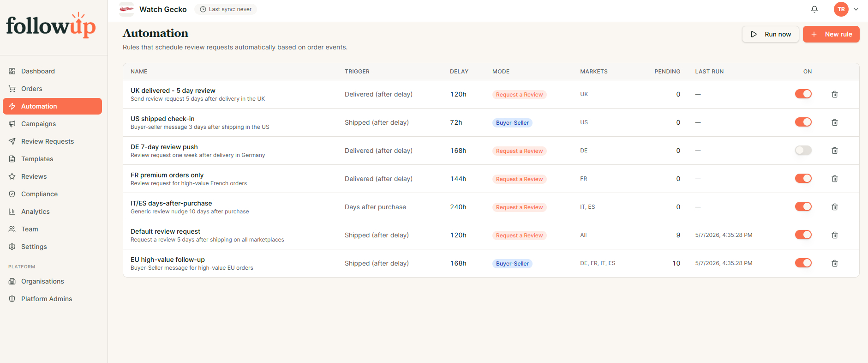Delete the Default review request rule
The width and height of the screenshot is (868, 363).
[835, 235]
